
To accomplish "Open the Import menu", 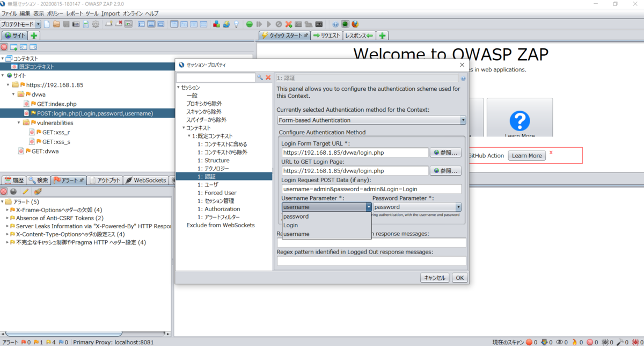I will (x=111, y=13).
